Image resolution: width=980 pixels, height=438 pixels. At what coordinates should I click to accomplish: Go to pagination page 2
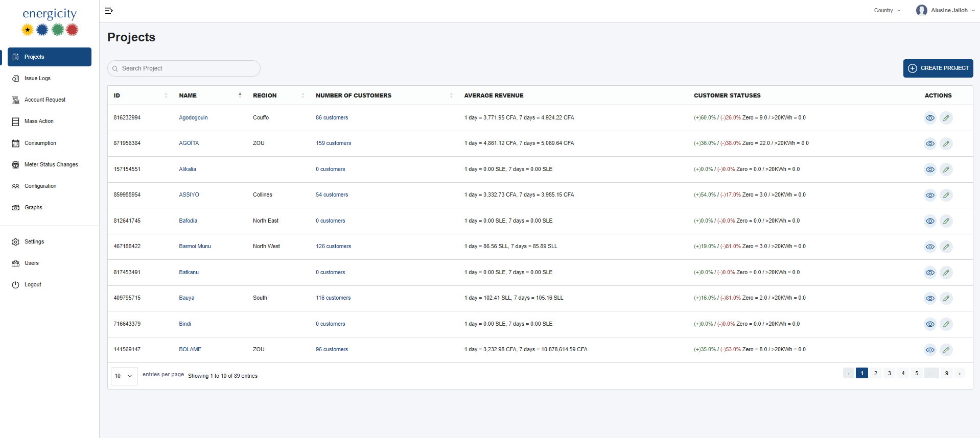(x=876, y=373)
